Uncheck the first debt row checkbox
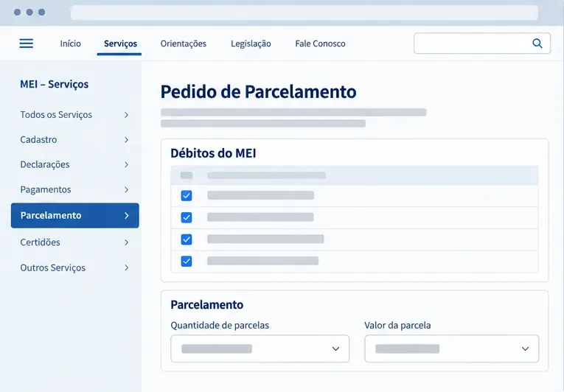 (187, 196)
